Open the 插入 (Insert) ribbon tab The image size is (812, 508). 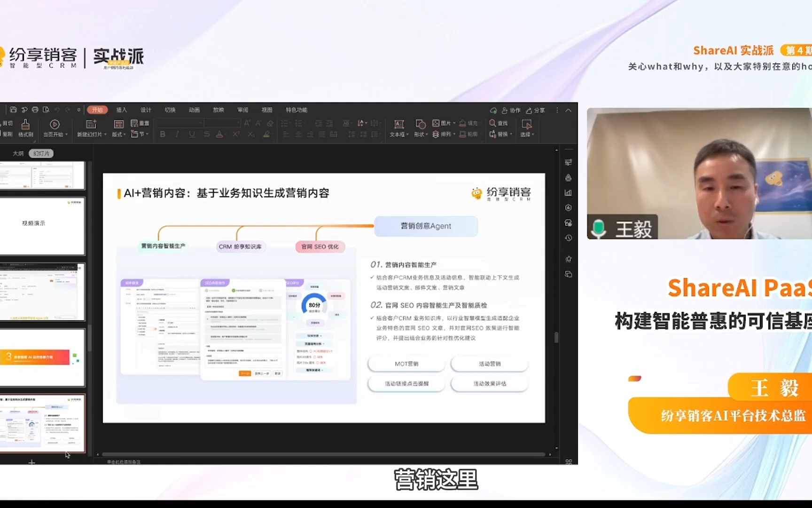click(x=122, y=110)
